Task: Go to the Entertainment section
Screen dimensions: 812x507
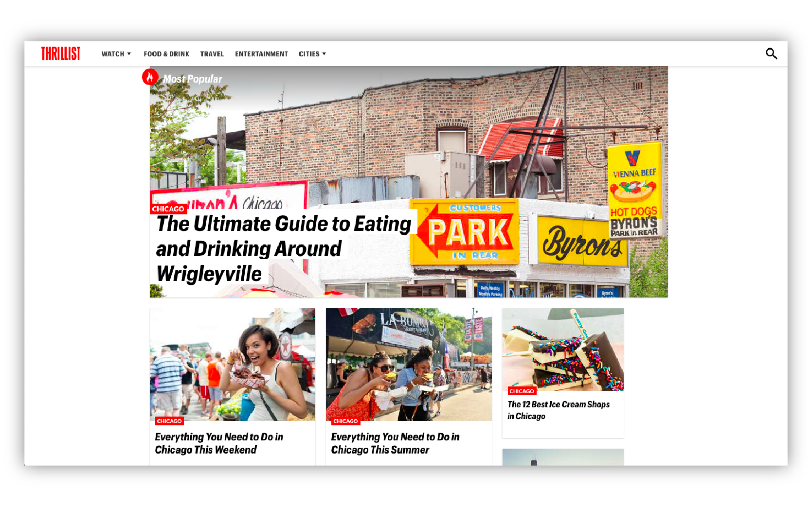Action: click(261, 54)
